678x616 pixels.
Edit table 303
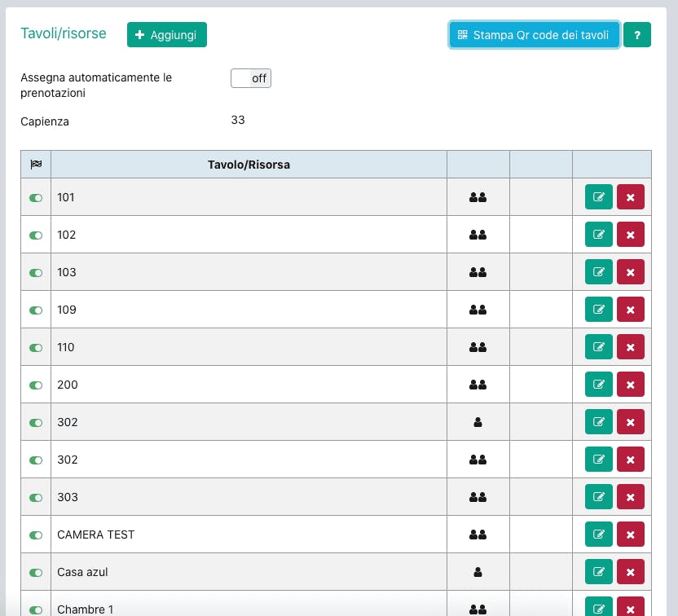tap(598, 497)
